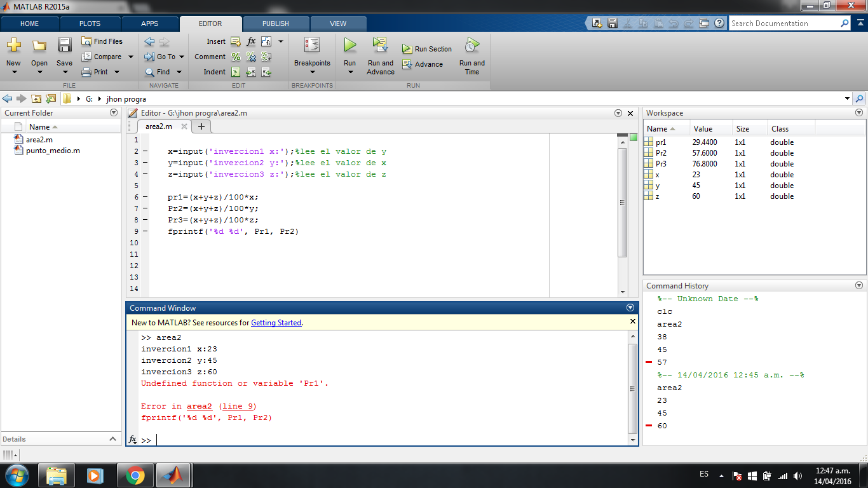The width and height of the screenshot is (868, 488).
Task: Click the area2 link in the error message
Action: [x=200, y=406]
